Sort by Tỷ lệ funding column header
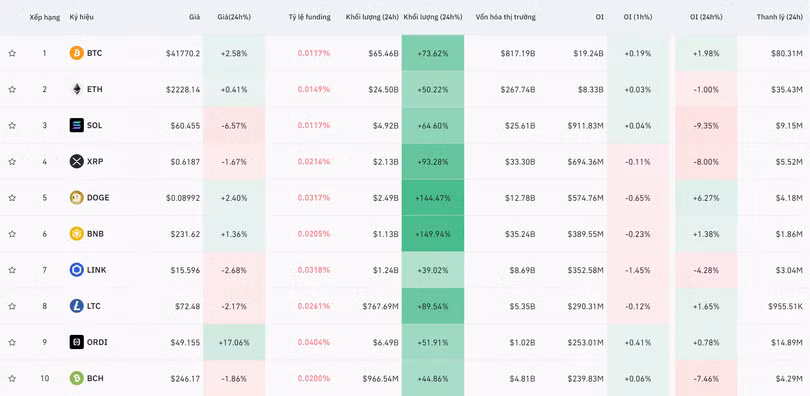The width and height of the screenshot is (810, 396). [x=309, y=17]
